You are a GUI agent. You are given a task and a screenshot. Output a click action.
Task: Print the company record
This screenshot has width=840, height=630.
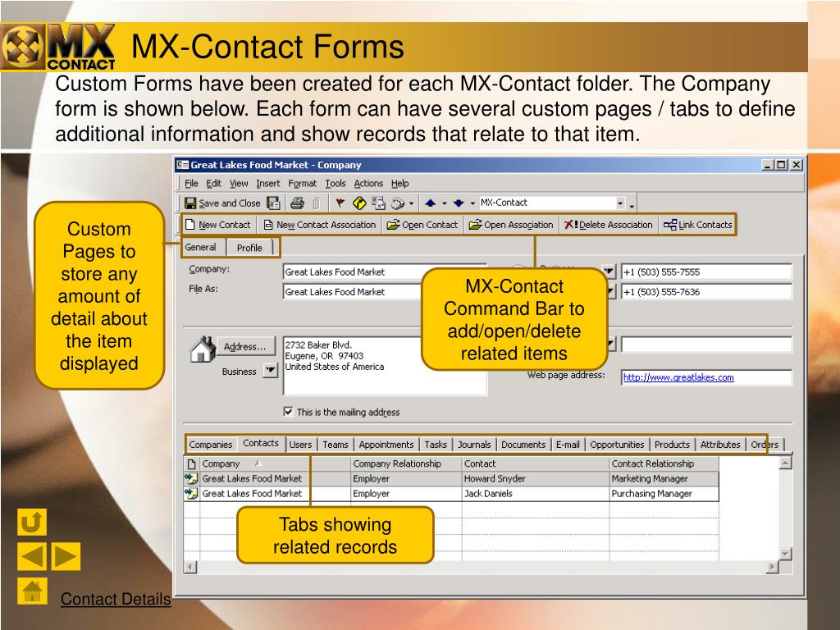click(x=297, y=203)
